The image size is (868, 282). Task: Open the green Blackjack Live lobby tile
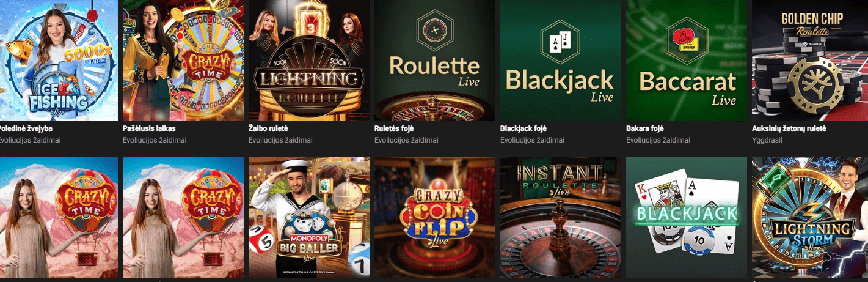(x=561, y=61)
